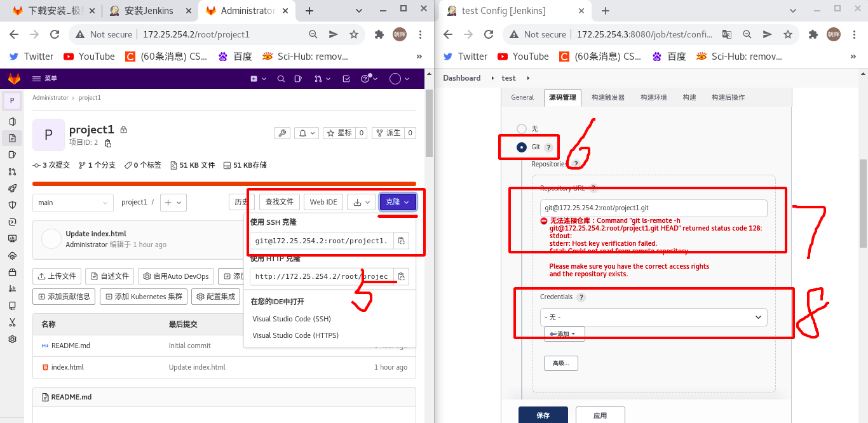The height and width of the screenshot is (423, 868).
Task: Open the project settings gear sidebar icon
Action: [x=12, y=339]
